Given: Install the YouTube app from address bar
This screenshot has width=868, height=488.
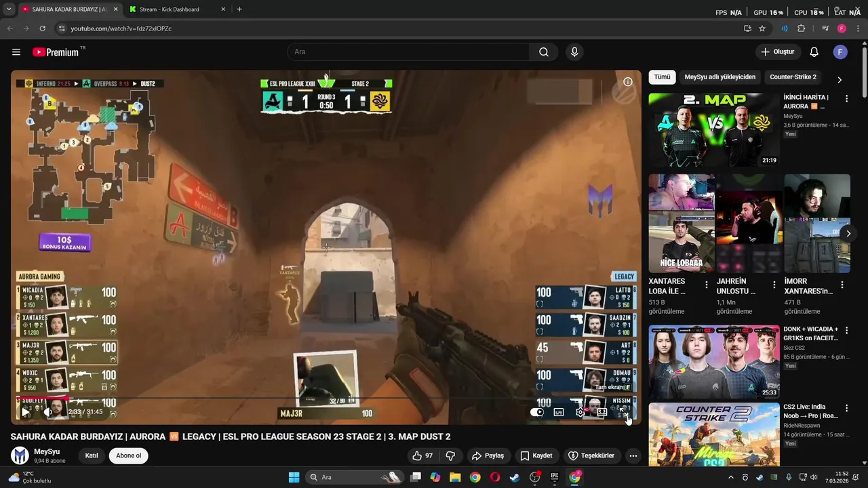Looking at the screenshot, I should [x=747, y=28].
